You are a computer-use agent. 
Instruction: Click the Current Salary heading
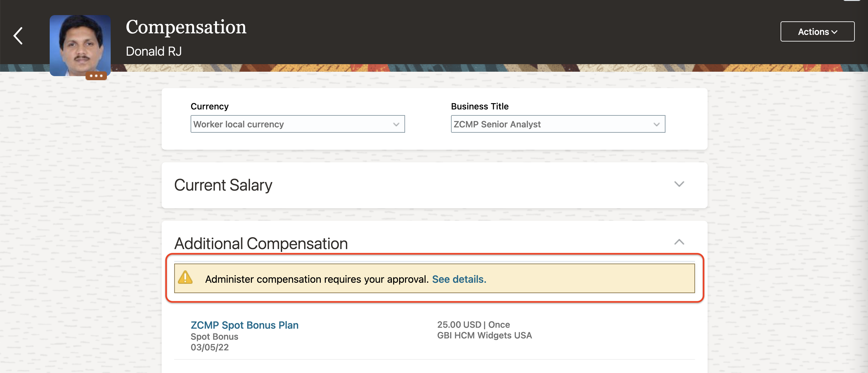[x=223, y=185]
